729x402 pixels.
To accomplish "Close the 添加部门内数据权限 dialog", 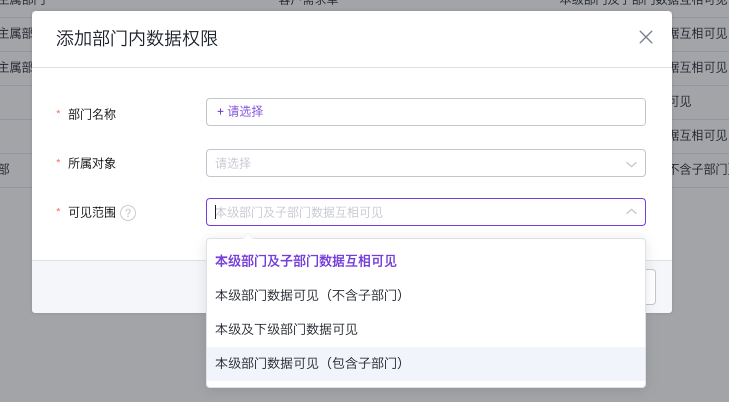I will [x=645, y=37].
